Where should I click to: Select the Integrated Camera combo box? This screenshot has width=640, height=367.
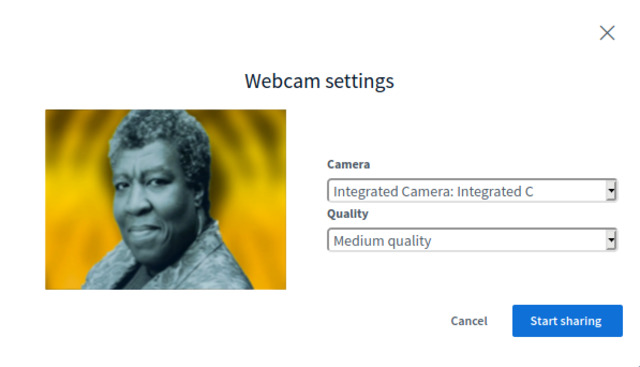pyautogui.click(x=471, y=191)
